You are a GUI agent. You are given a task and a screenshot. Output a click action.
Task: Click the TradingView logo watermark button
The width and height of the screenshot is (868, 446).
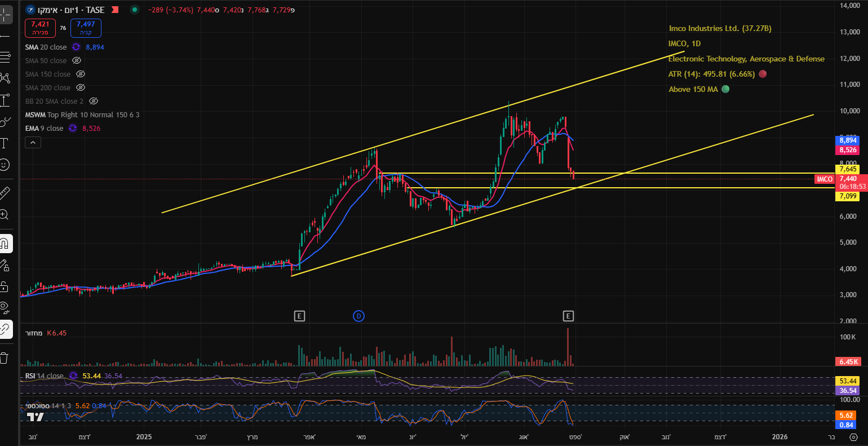coord(36,417)
